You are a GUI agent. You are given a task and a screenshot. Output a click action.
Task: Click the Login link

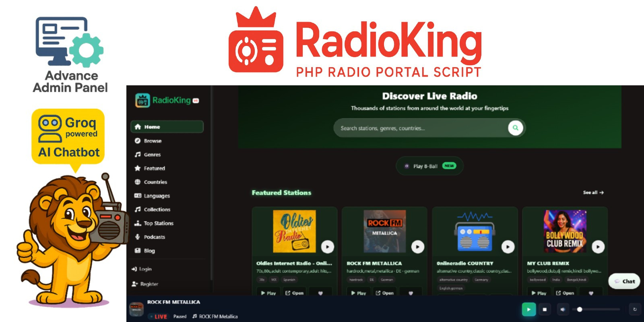click(142, 269)
